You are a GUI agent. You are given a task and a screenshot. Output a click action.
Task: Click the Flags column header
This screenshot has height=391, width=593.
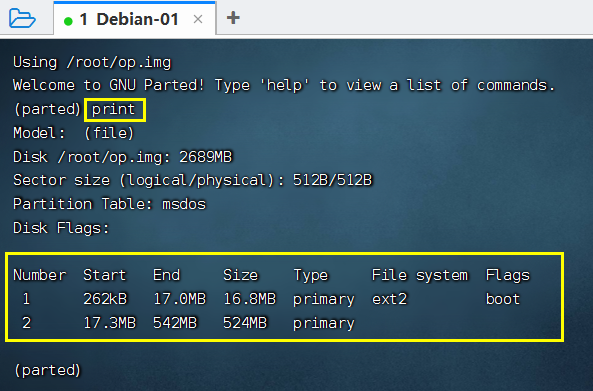coord(508,276)
